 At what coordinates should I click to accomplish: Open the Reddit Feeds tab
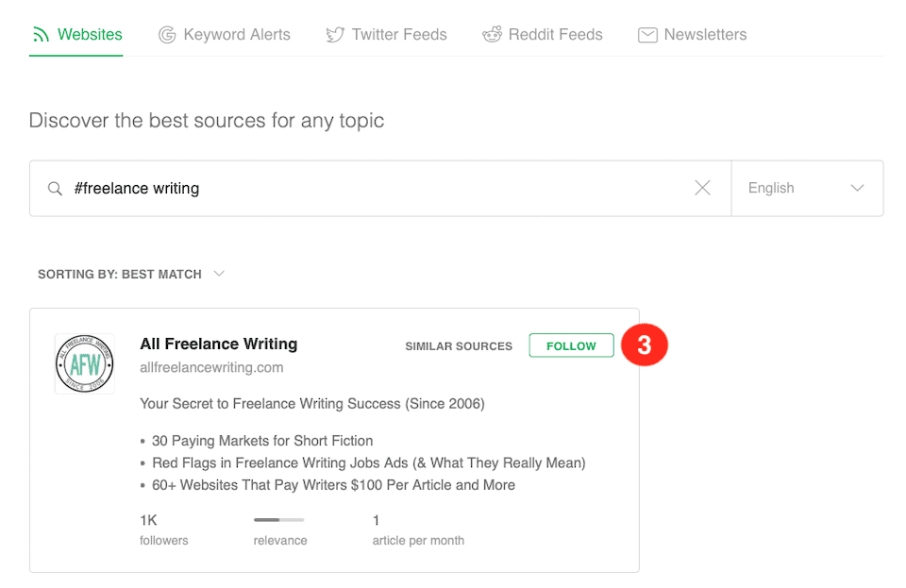coord(543,34)
